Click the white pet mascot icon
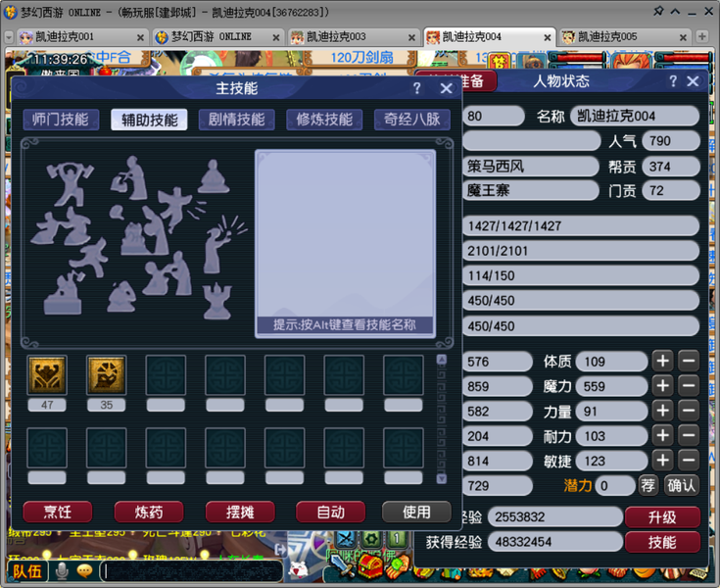Viewport: 720px width, 588px height. click(298, 568)
